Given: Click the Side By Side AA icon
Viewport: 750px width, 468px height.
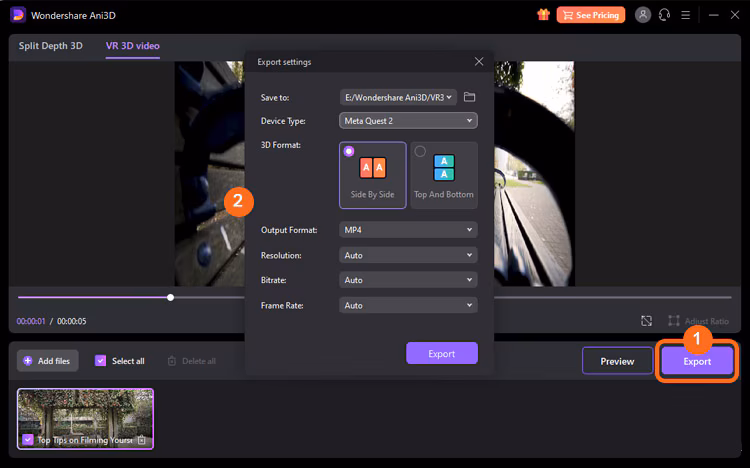Looking at the screenshot, I should point(373,167).
